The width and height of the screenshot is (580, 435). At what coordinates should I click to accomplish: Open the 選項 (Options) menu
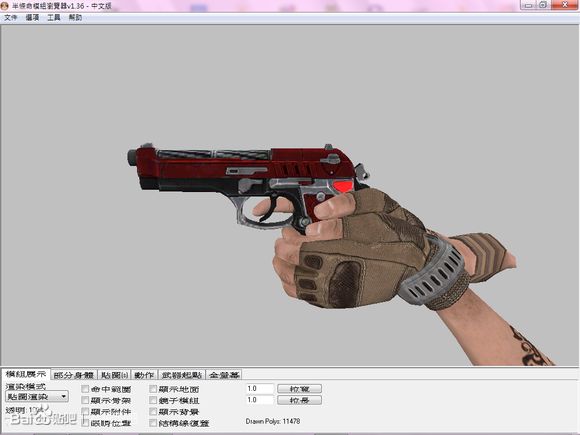[32, 17]
